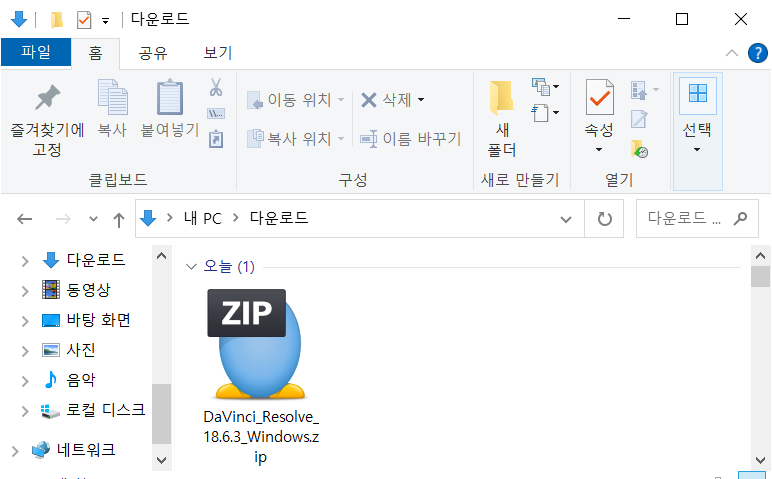The height and width of the screenshot is (479, 772).
Task: Expand the 네트워크 tree node
Action: click(15, 450)
